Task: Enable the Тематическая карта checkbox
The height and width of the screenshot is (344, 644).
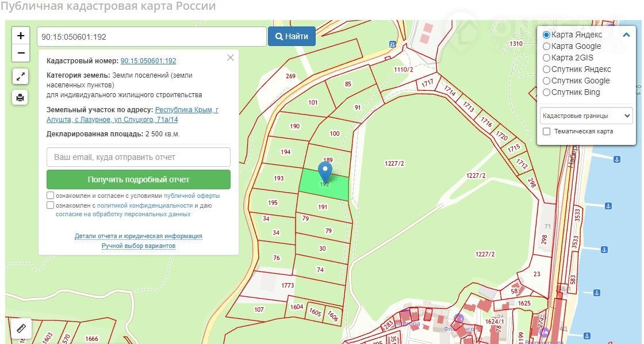Action: (x=547, y=132)
